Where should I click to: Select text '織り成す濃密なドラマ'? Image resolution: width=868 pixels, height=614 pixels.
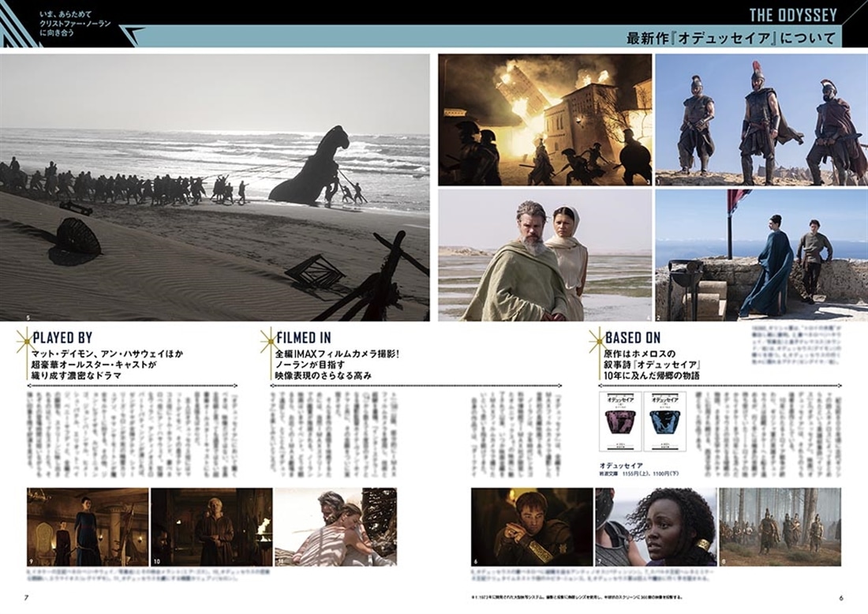coord(77,376)
